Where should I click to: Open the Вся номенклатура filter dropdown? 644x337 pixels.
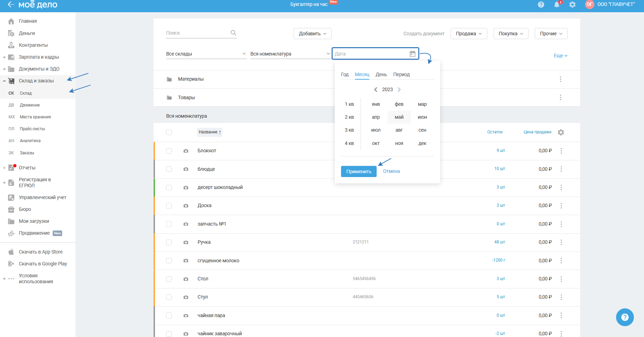[290, 54]
